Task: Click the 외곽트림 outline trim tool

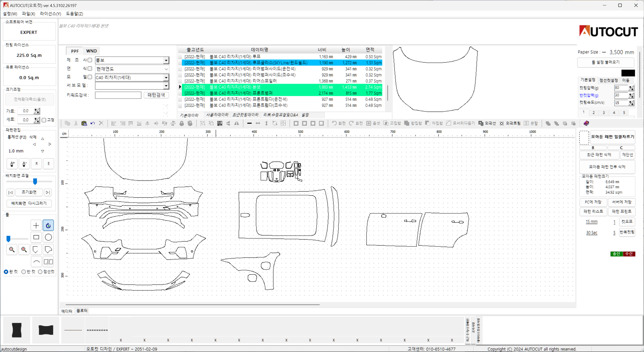Action: pos(510,123)
